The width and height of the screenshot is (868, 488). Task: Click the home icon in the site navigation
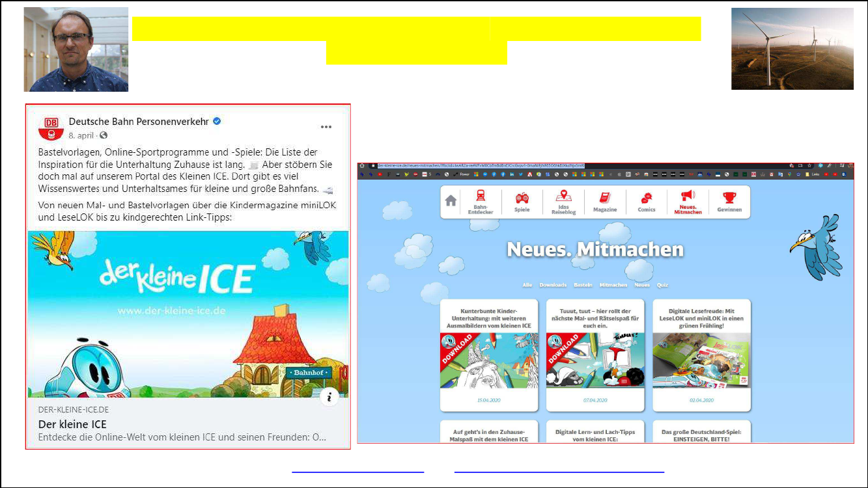[x=451, y=201]
